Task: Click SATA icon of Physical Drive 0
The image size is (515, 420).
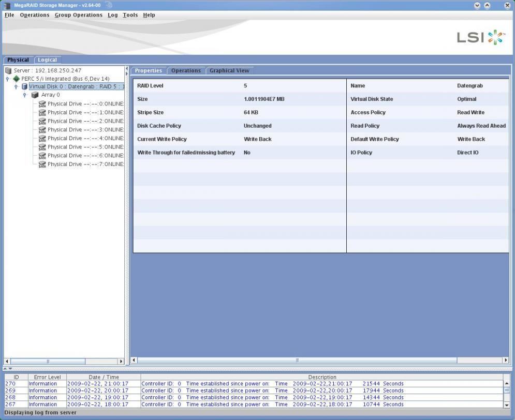Action: (42, 104)
